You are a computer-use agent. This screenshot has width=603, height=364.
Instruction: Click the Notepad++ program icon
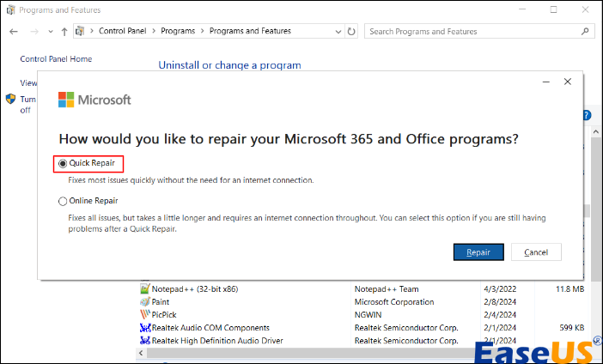144,289
